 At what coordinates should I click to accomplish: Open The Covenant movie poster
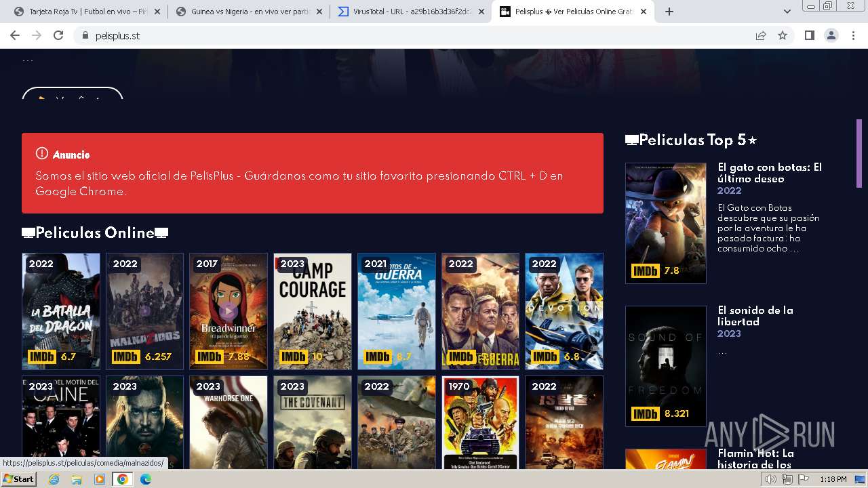[x=313, y=422]
